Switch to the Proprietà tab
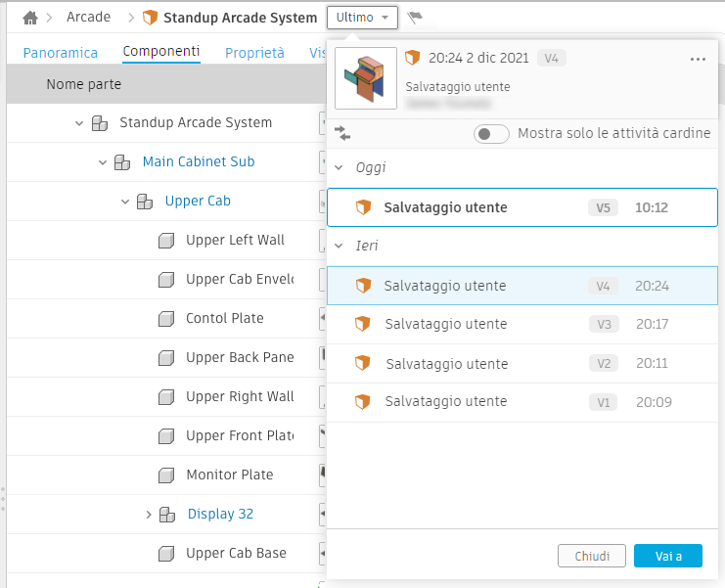Image resolution: width=725 pixels, height=588 pixels. pyautogui.click(x=254, y=53)
